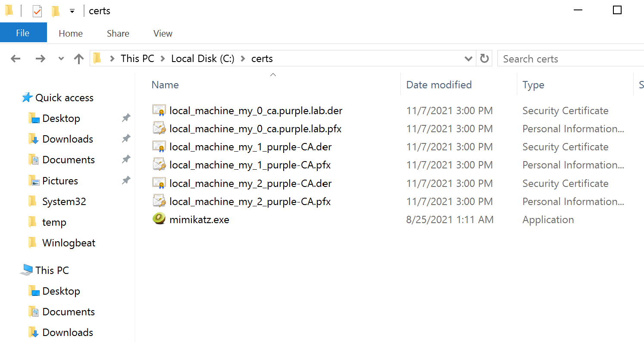Select the local_machine_my_1_purple-CA.pfx file icon
Image resolution: width=644 pixels, height=342 pixels.
(159, 165)
